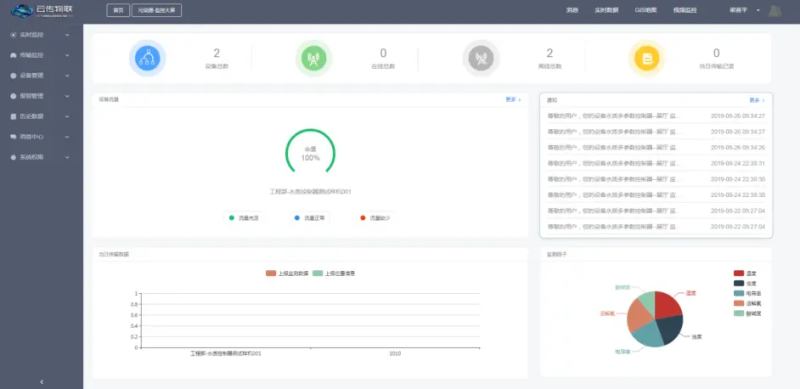The height and width of the screenshot is (389, 800).
Task: Click the 系统权限 sidebar icon
Action: click(x=13, y=157)
